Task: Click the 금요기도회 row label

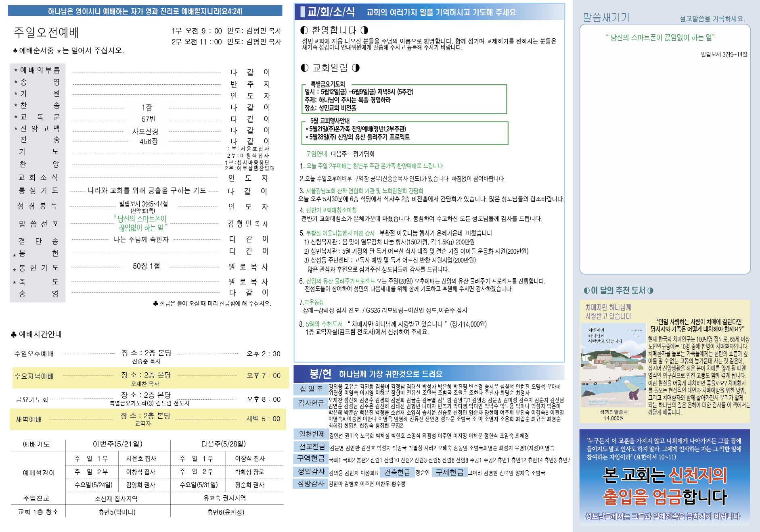Action: click(32, 399)
